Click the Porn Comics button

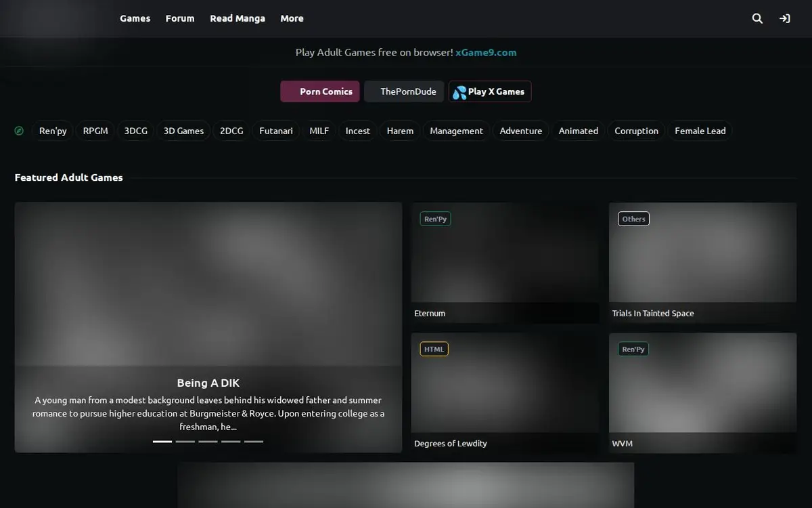point(320,91)
